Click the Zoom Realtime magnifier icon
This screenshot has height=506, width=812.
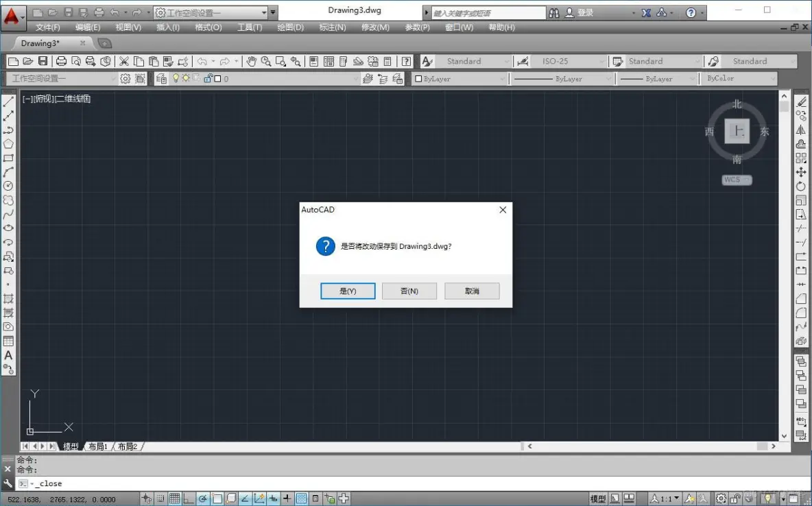coord(266,62)
